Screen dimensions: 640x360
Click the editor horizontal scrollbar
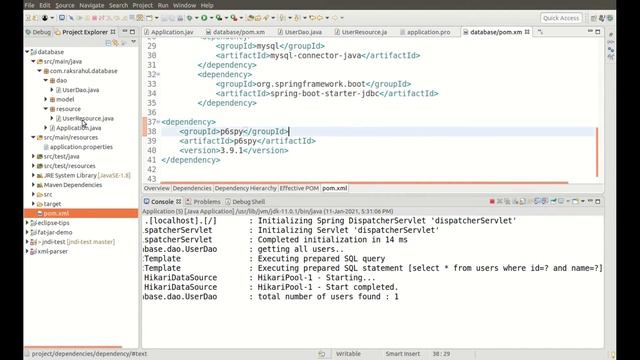coord(364,182)
